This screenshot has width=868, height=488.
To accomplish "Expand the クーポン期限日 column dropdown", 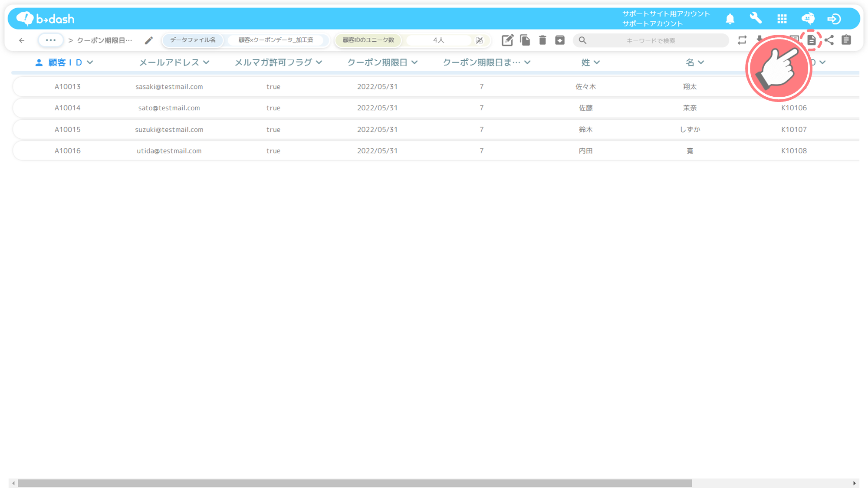I will [414, 62].
